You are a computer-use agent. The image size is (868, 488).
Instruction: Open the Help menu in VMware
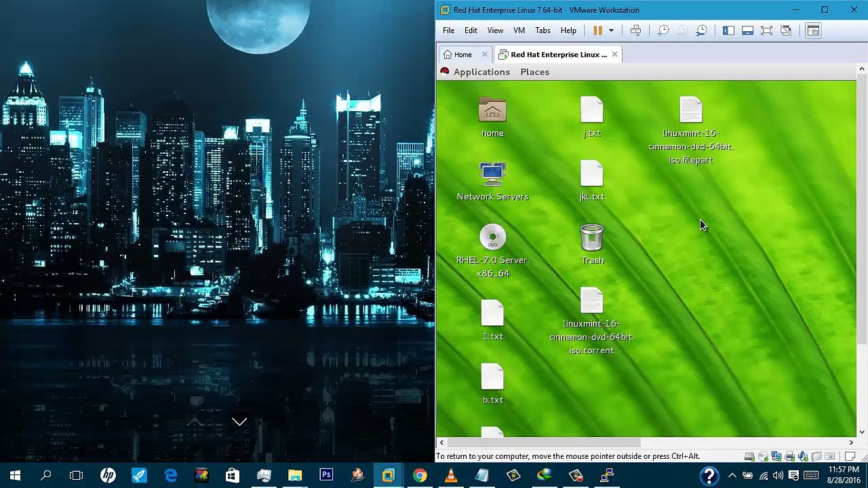tap(568, 30)
